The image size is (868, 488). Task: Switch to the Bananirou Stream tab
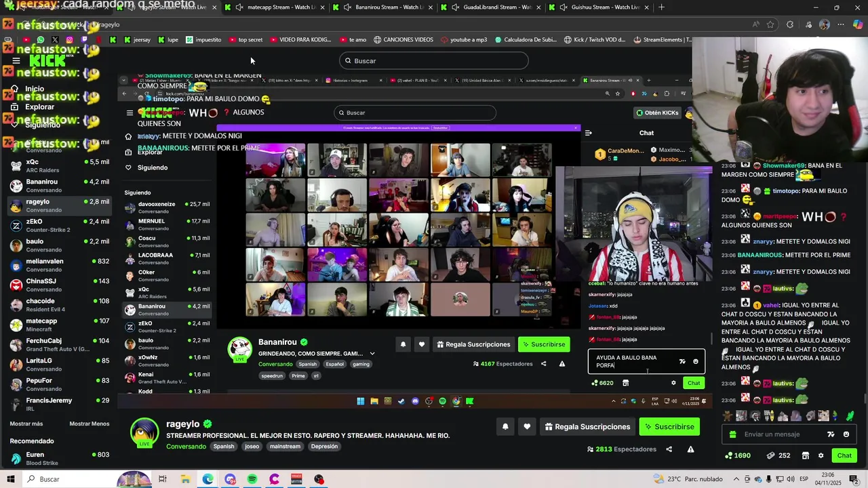coord(384,7)
